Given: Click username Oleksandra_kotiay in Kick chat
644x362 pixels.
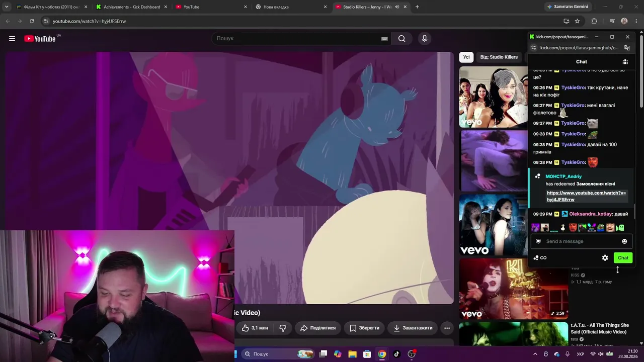Looking at the screenshot, I should click(x=591, y=214).
